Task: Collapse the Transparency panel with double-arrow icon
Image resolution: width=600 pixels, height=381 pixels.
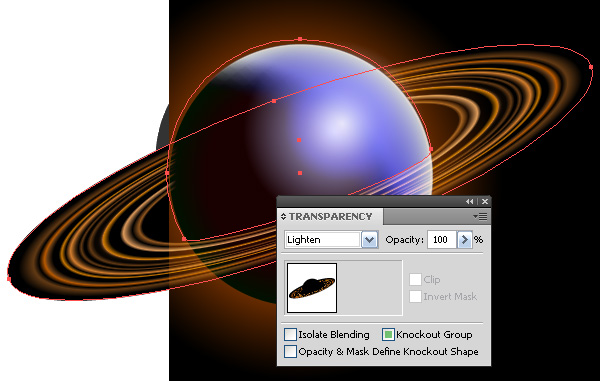Action: [470, 202]
